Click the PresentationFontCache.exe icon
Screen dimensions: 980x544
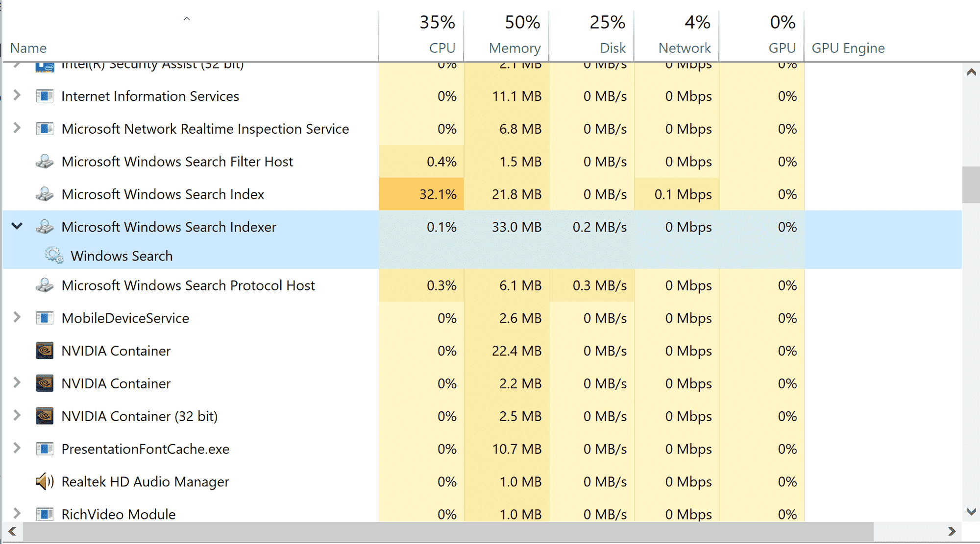pos(45,449)
